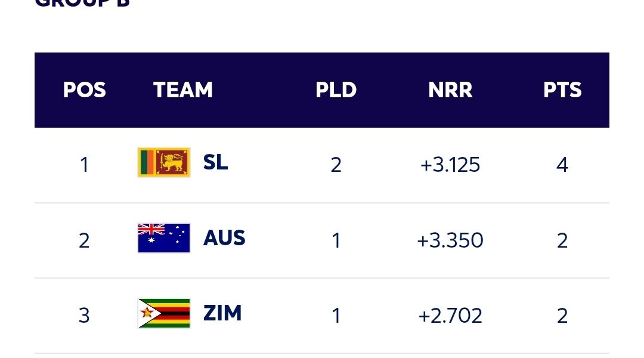Click the TEAM column header
Image resolution: width=644 pixels, height=358 pixels.
183,90
